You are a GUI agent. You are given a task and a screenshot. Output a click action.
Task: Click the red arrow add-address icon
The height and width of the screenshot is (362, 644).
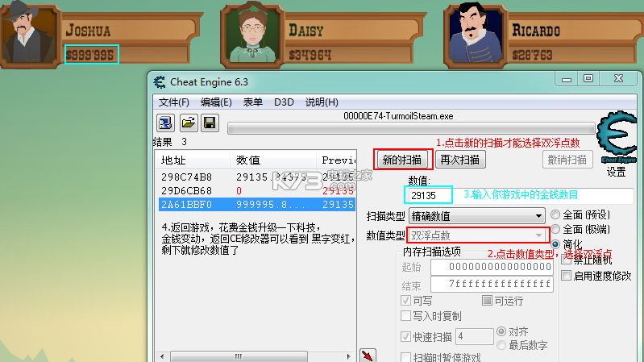point(368,355)
